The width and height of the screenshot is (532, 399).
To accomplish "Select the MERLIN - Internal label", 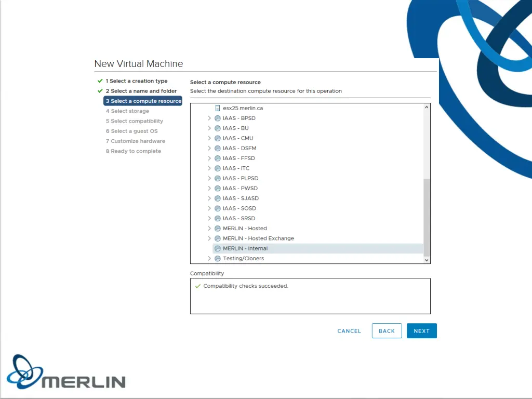I will click(x=245, y=248).
